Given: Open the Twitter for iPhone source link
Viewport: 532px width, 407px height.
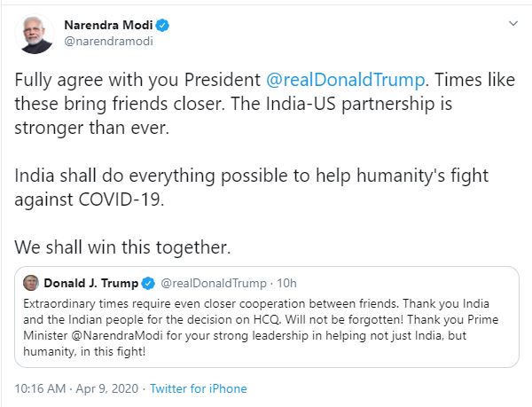Looking at the screenshot, I should click(x=199, y=388).
